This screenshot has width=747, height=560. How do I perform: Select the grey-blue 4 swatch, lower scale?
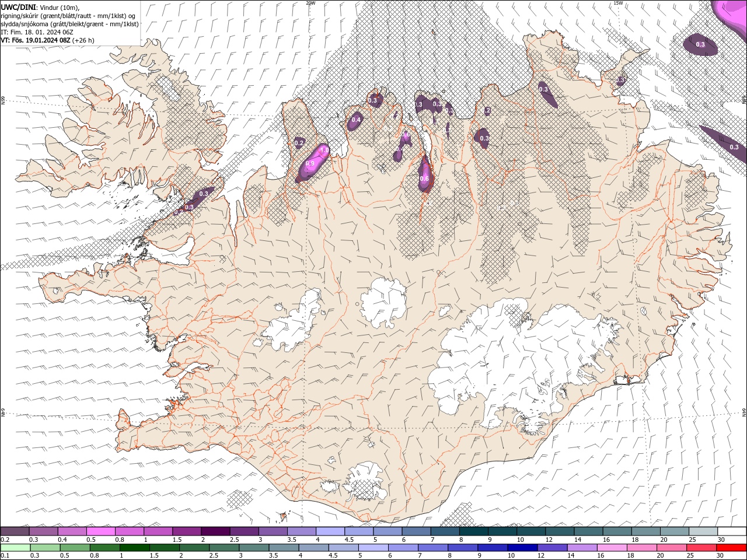click(313, 548)
